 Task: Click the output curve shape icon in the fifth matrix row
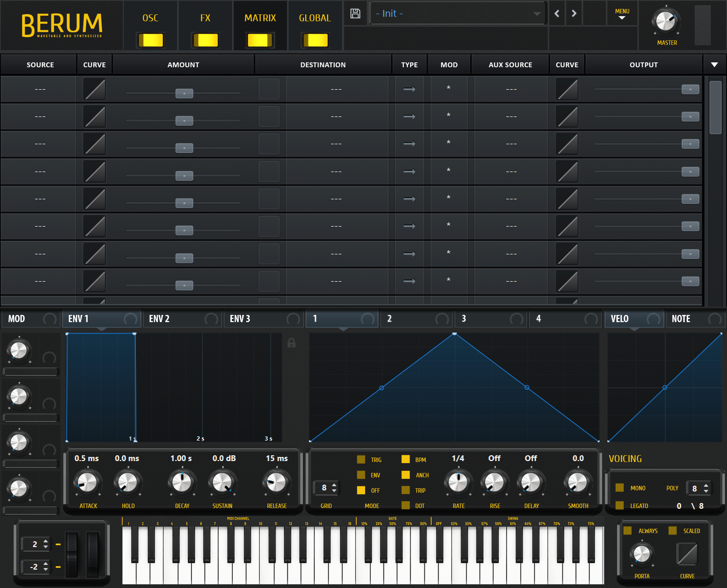(567, 199)
